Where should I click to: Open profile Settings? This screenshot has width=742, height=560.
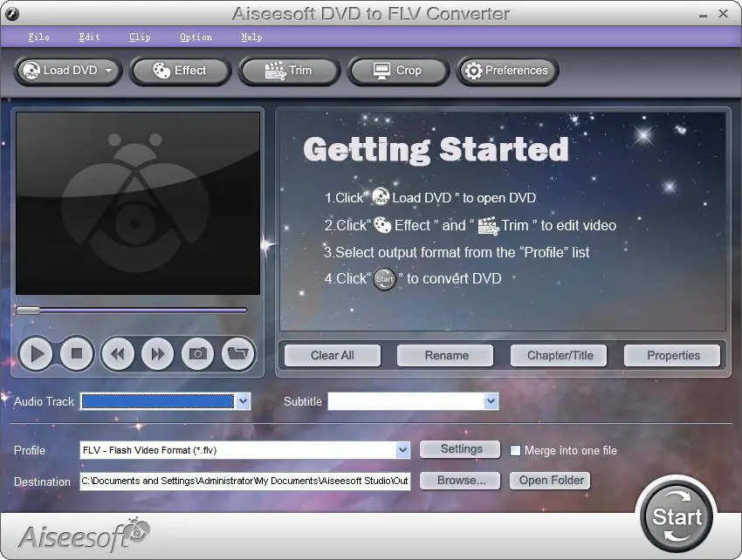[460, 449]
